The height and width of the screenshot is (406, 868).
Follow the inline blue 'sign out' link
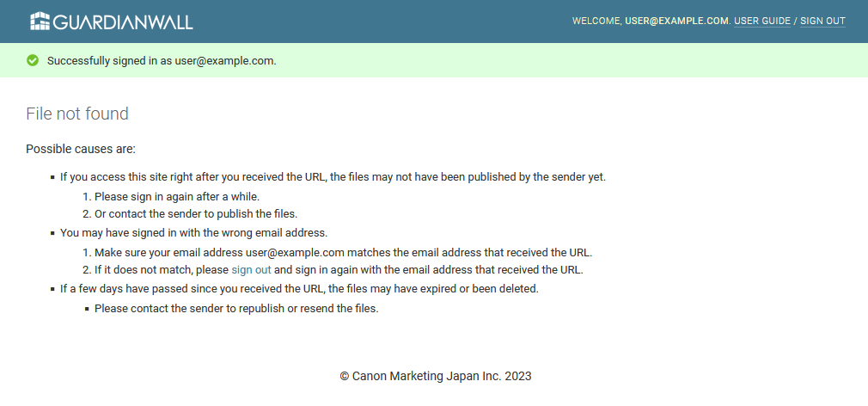pos(251,269)
